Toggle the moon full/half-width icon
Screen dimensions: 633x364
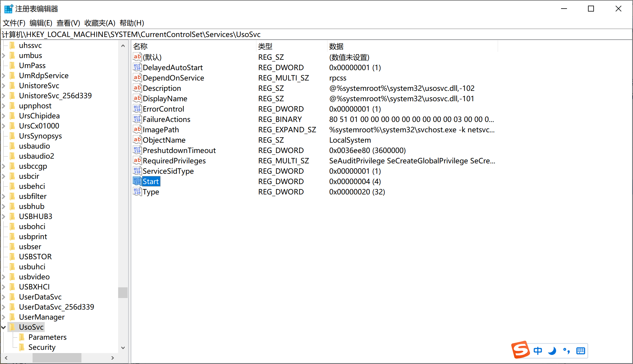tap(552, 350)
